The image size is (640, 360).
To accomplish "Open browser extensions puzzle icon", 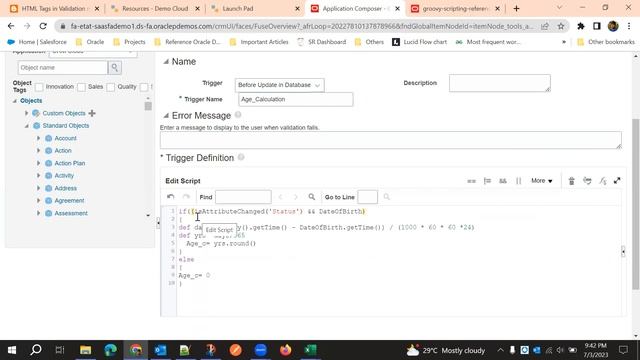I will click(580, 26).
